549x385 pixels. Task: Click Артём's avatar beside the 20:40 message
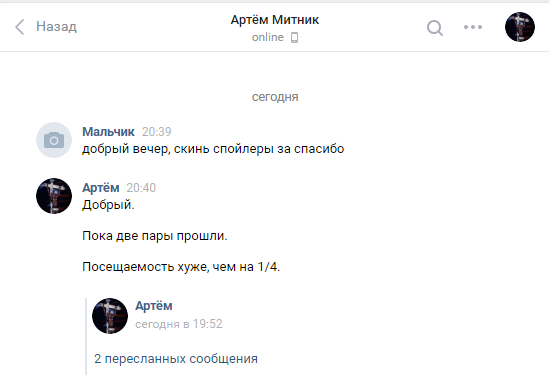point(54,196)
